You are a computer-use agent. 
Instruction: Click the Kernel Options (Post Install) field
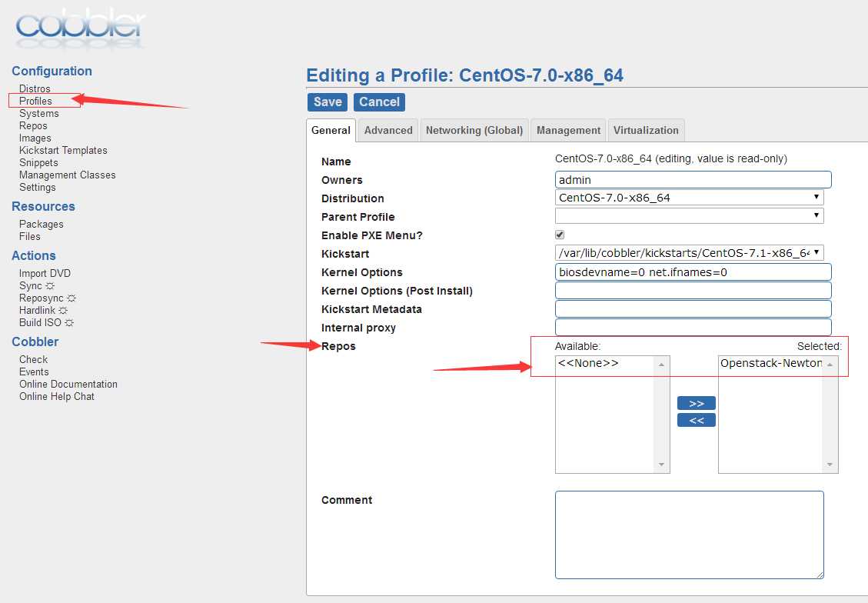point(693,290)
